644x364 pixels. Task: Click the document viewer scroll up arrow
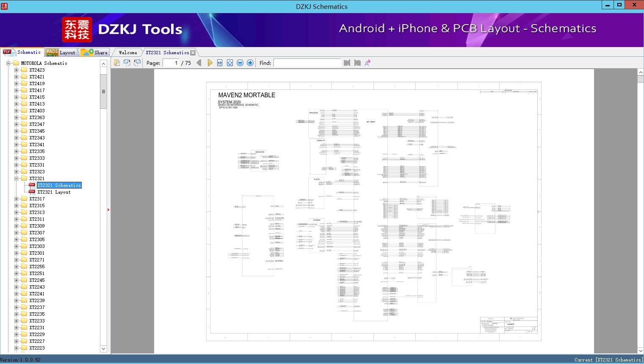(x=640, y=73)
